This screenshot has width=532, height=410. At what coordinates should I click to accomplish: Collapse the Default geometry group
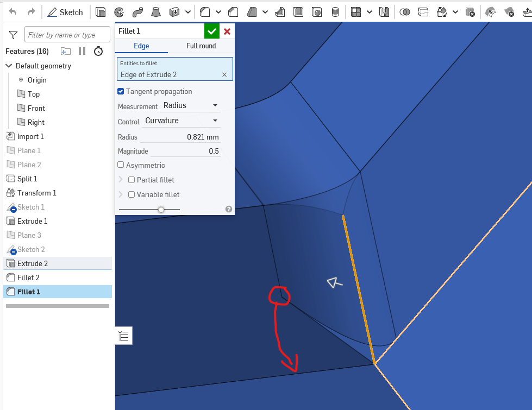[9, 66]
